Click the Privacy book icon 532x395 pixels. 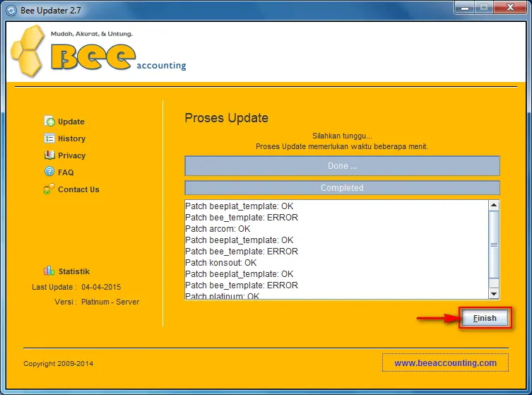tap(49, 155)
